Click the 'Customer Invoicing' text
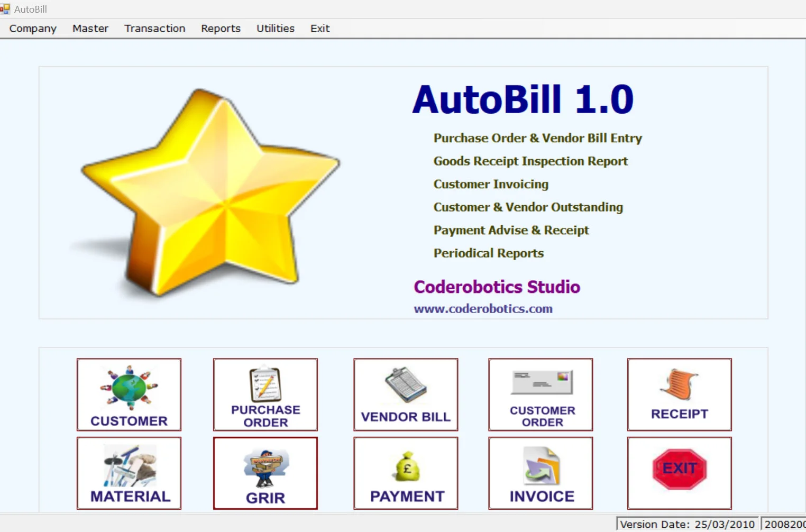 (491, 184)
